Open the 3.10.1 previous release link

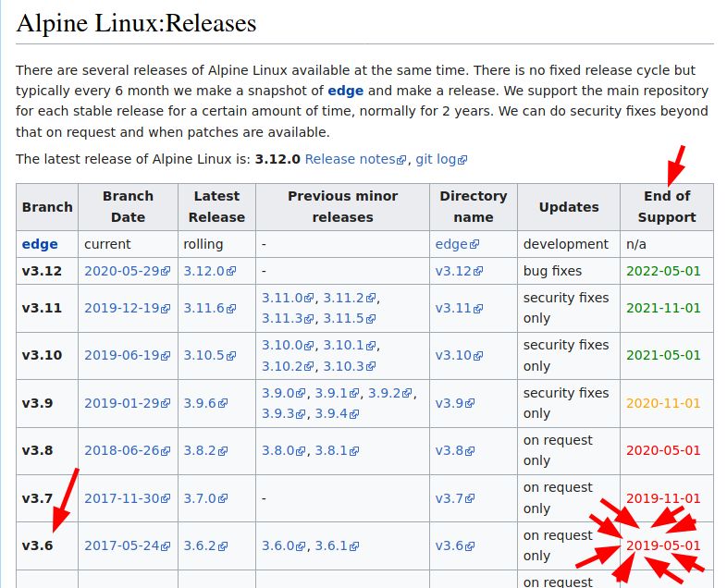pos(349,345)
